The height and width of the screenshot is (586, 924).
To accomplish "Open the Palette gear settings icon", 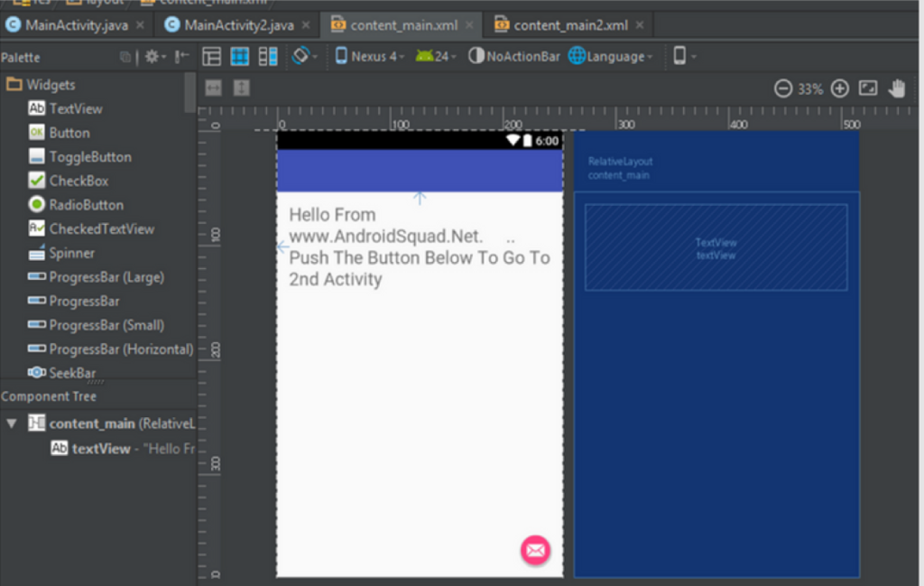I will pos(152,57).
